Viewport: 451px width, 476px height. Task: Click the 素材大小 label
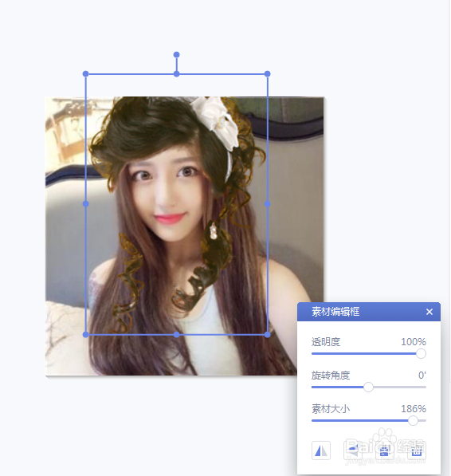coord(331,409)
